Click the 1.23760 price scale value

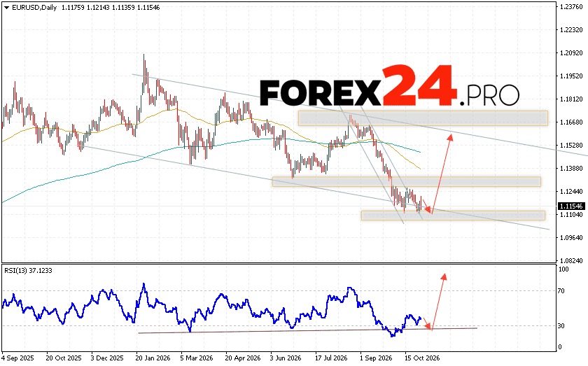click(571, 7)
